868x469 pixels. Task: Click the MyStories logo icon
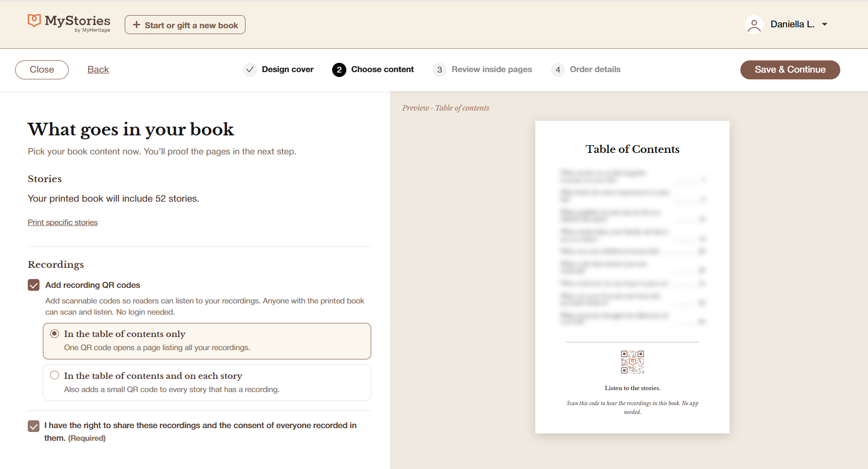[x=34, y=20]
